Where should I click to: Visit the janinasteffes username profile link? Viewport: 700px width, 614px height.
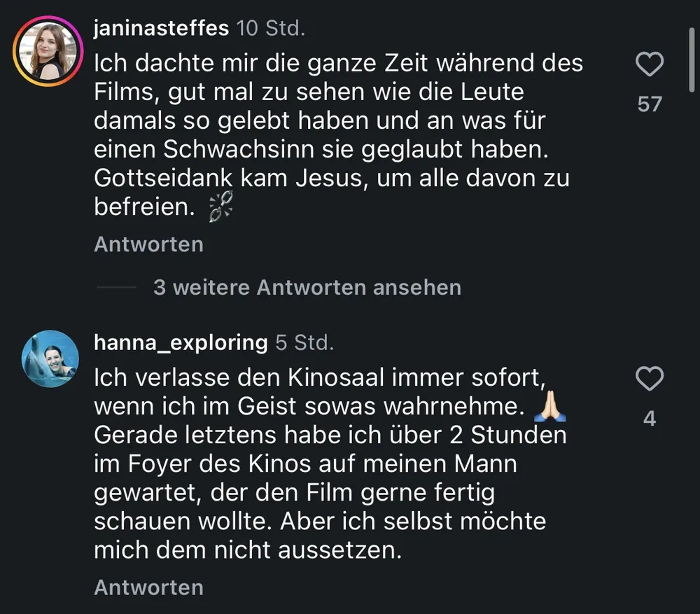click(161, 28)
